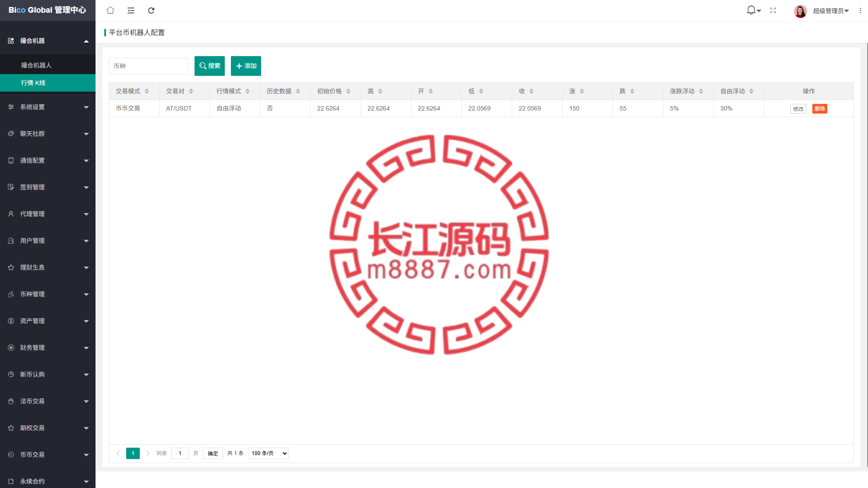Expand the 法币交易 sidebar menu
Viewport: 868px width, 488px height.
click(48, 401)
